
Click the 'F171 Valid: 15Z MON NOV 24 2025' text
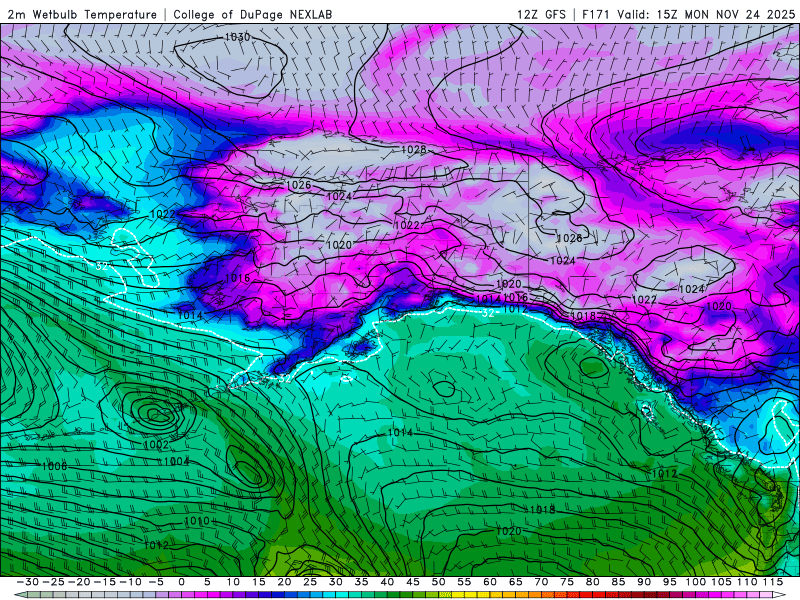[688, 15]
